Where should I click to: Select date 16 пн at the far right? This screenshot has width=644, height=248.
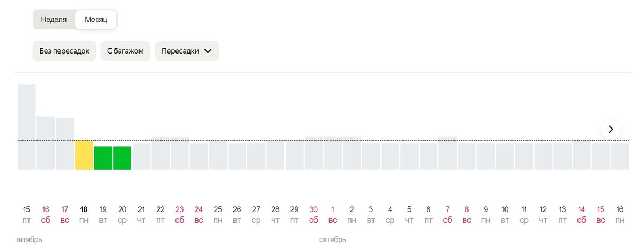coord(620,215)
